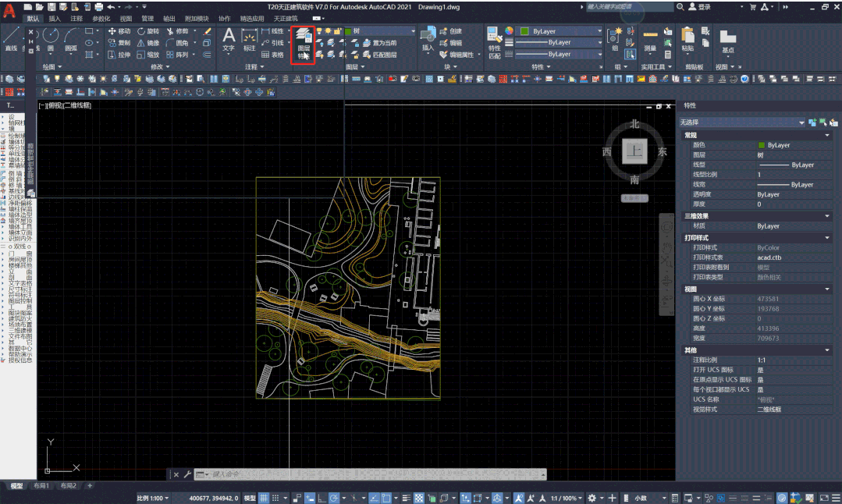Open the 天正建筑 ribbon tab
Image resolution: width=842 pixels, height=504 pixels.
285,18
